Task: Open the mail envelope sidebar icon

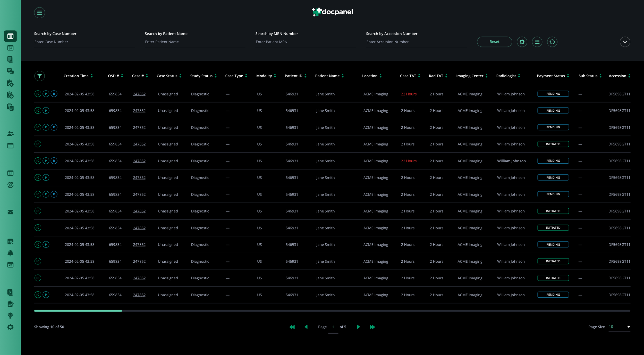Action: pos(10,212)
